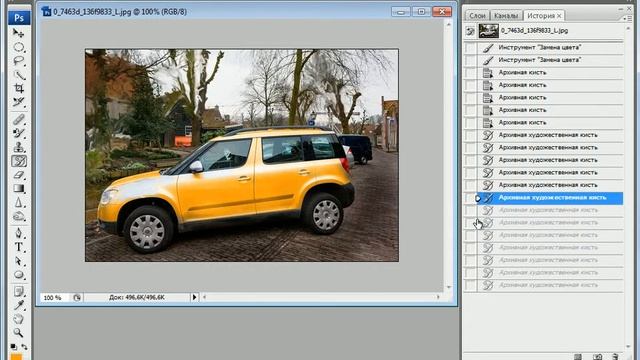
Task: Toggle history brush source on highlighted state
Action: coord(471,198)
